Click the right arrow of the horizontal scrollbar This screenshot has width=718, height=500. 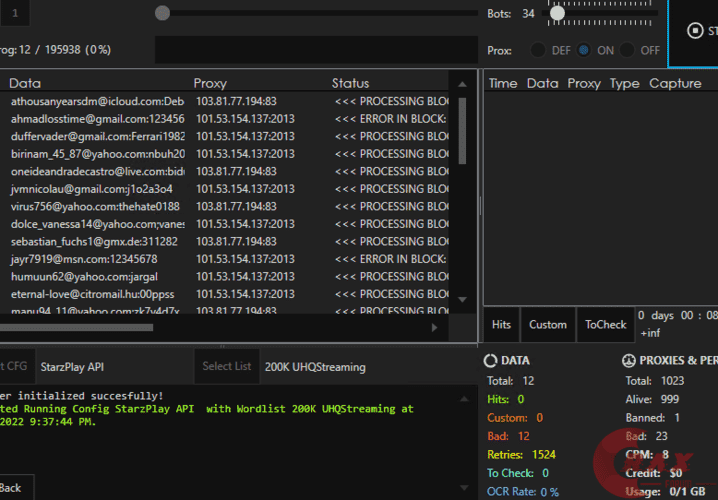coord(434,327)
